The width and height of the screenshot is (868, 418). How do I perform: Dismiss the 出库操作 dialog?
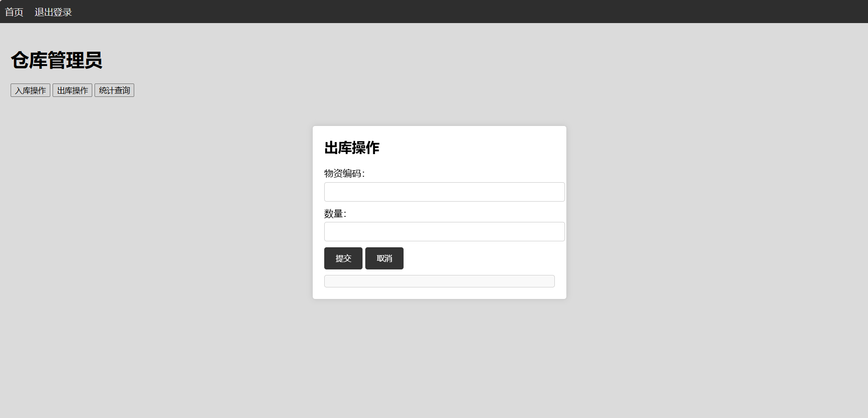(x=384, y=258)
